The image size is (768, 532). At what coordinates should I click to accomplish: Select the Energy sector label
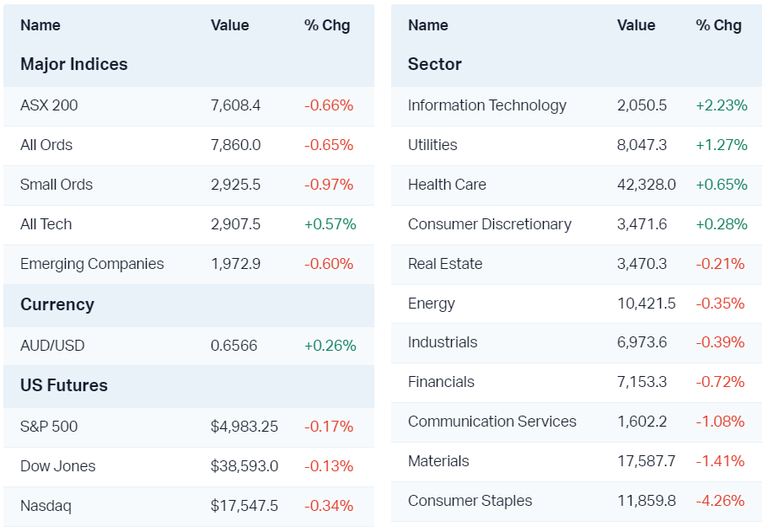tap(432, 304)
